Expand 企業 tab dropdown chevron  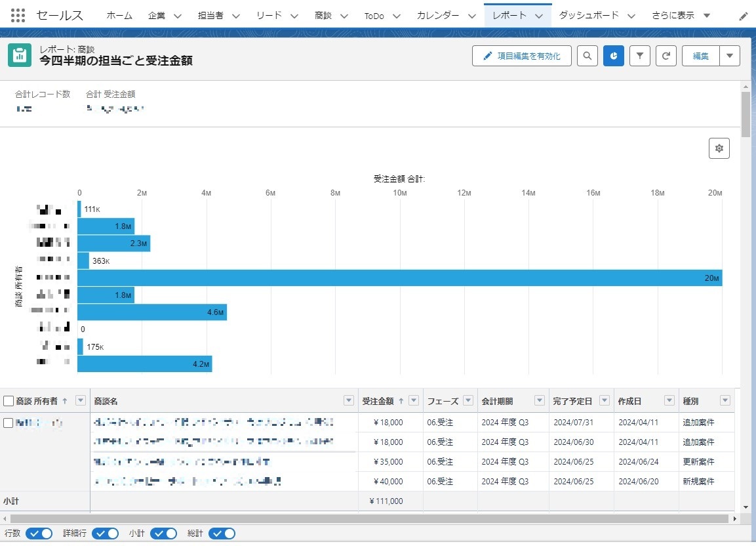coord(178,16)
